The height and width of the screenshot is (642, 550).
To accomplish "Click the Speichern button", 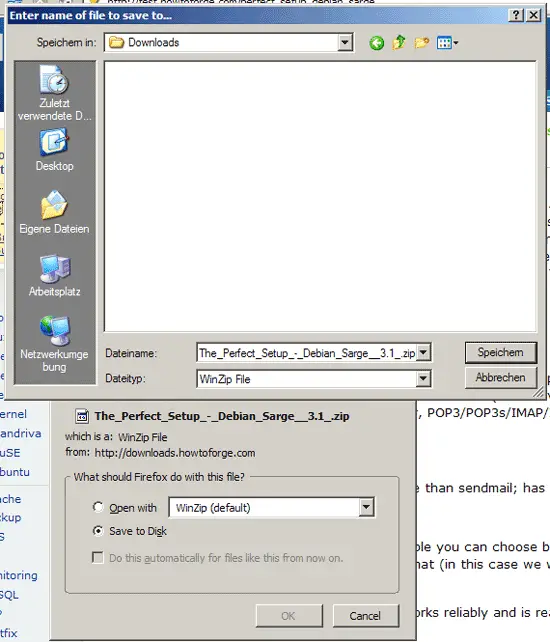I will coord(500,353).
